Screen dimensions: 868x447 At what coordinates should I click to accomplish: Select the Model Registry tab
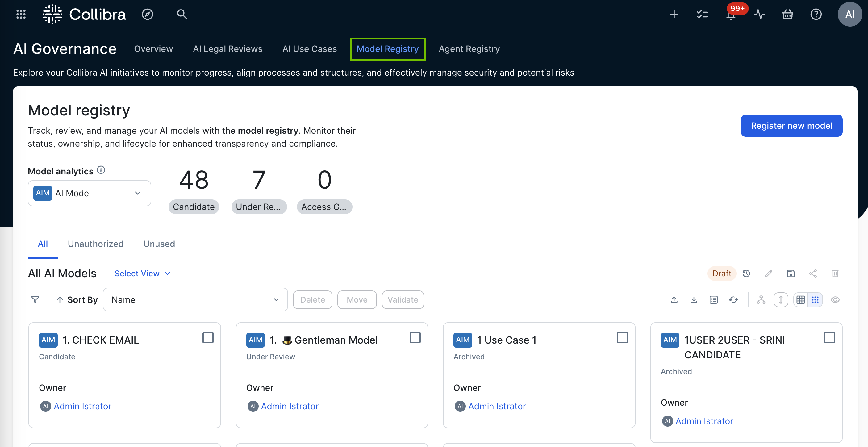[x=387, y=49]
